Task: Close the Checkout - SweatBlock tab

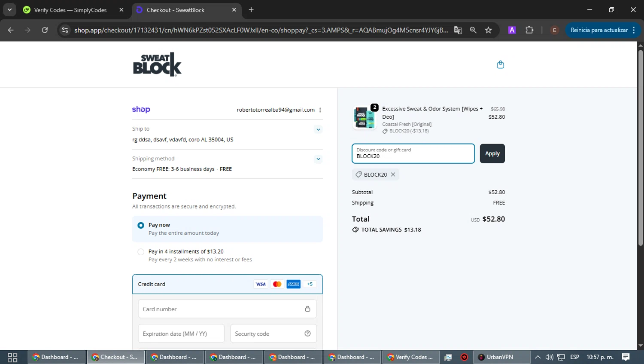Action: (x=234, y=10)
